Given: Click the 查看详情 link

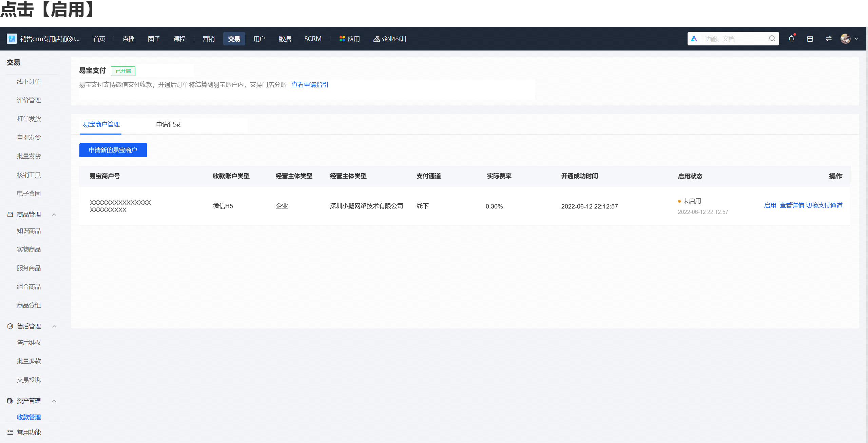Looking at the screenshot, I should point(792,205).
